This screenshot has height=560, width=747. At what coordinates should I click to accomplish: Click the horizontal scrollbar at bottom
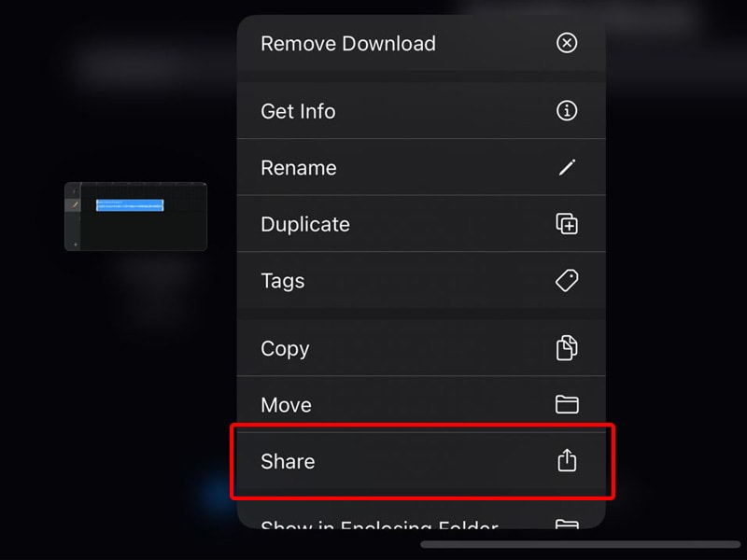(580, 544)
